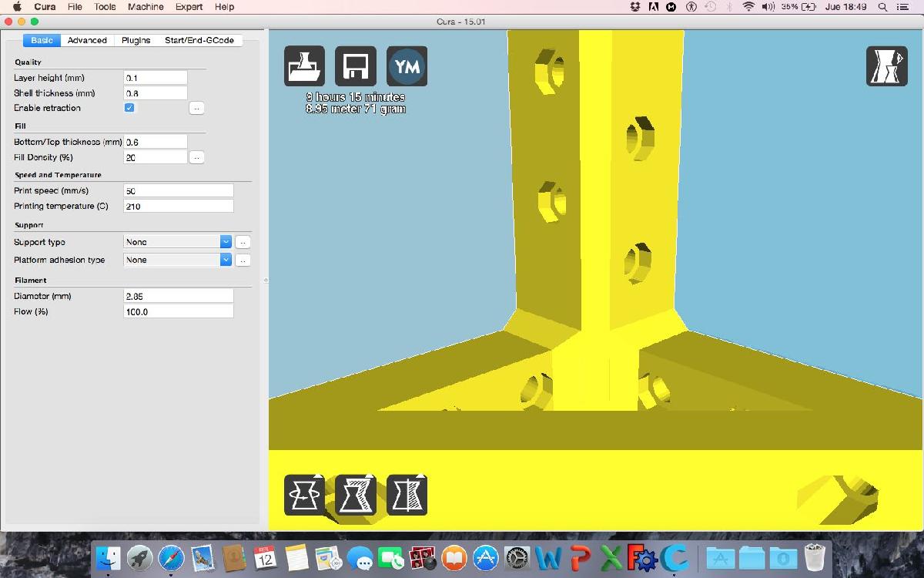Open the Machine menu
The height and width of the screenshot is (578, 924).
pos(146,7)
